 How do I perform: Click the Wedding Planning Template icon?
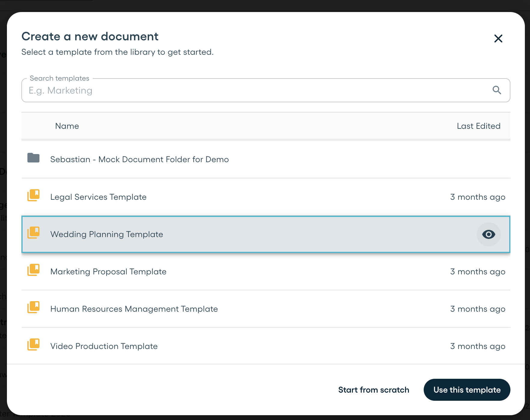pyautogui.click(x=33, y=233)
